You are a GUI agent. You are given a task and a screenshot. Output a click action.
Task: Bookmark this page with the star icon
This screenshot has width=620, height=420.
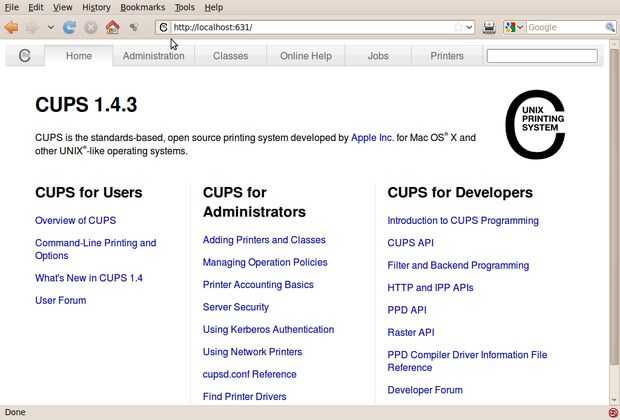click(458, 27)
